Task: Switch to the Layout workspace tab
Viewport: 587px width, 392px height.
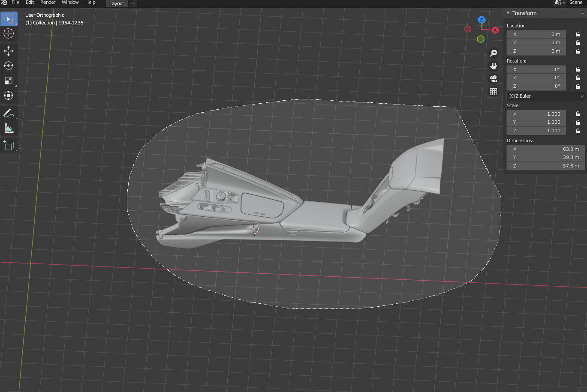Action: pyautogui.click(x=116, y=3)
